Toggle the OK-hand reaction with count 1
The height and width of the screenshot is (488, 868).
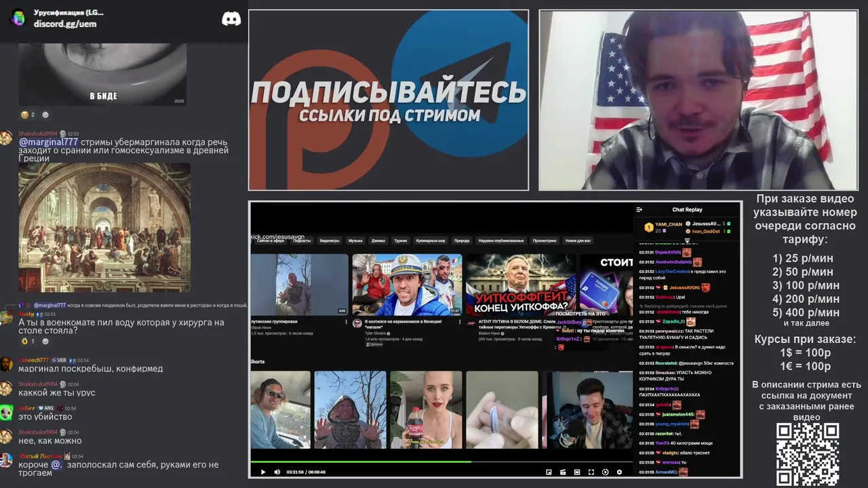tap(28, 341)
